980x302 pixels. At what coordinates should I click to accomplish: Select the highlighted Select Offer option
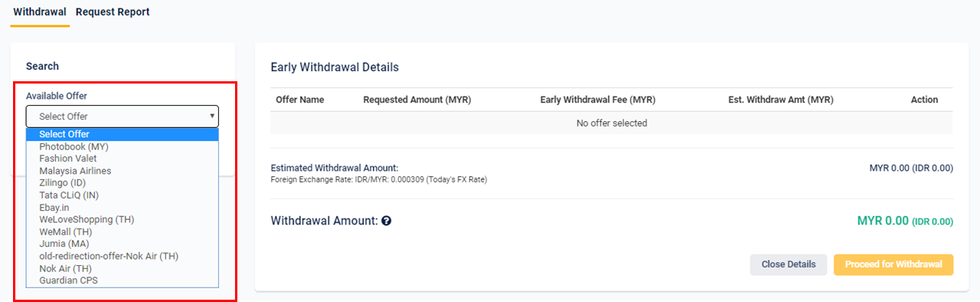pos(122,134)
